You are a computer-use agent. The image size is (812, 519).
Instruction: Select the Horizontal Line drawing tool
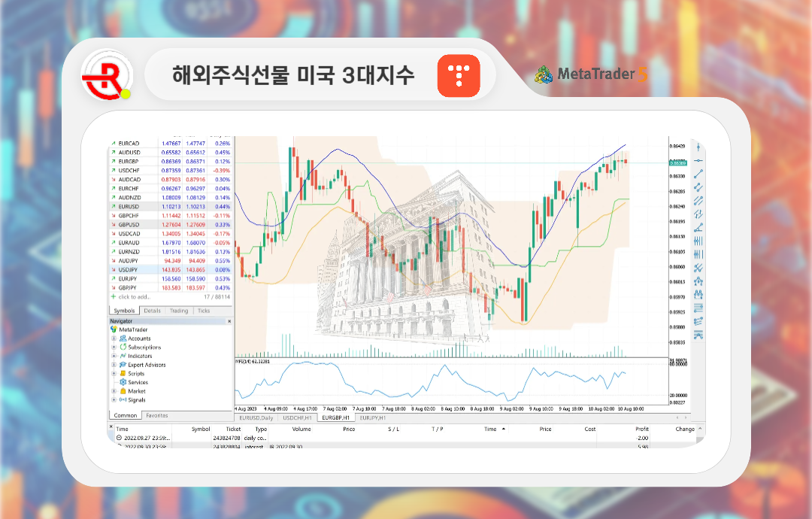tap(698, 161)
